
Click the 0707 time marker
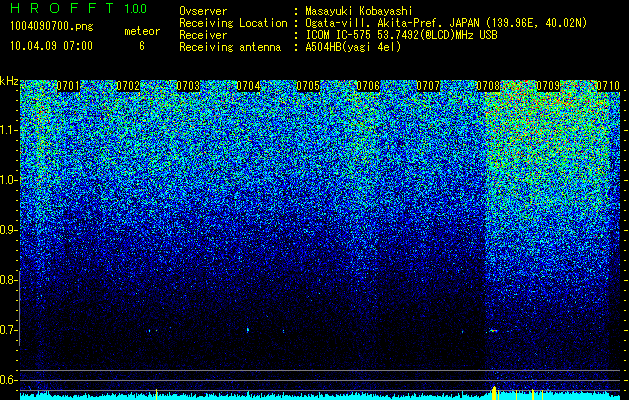(x=428, y=86)
